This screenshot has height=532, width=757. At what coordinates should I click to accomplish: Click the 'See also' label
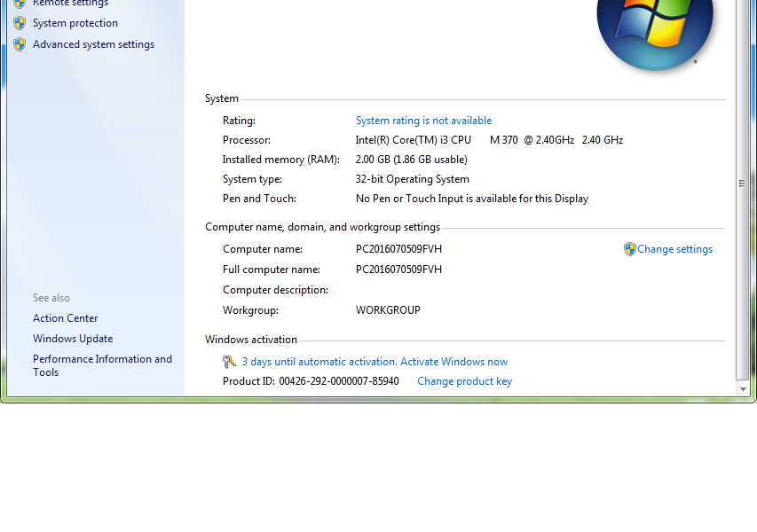pos(51,298)
